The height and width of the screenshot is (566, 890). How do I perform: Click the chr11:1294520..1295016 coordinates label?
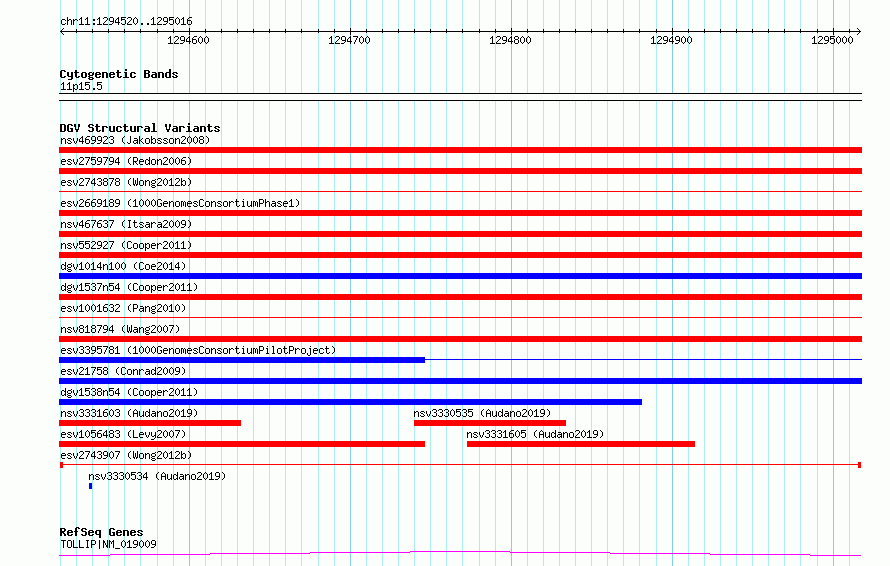(126, 21)
